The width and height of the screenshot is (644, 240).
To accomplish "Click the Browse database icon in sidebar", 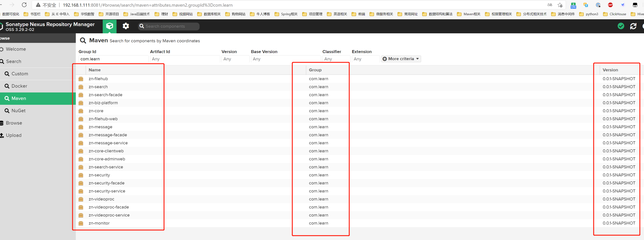I will click(x=2, y=123).
